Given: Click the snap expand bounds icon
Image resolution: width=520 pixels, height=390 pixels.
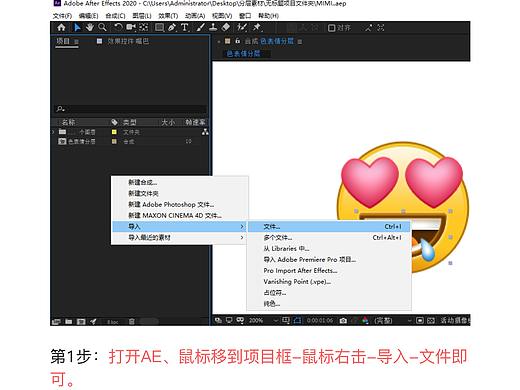Looking at the screenshot, I should [x=381, y=28].
